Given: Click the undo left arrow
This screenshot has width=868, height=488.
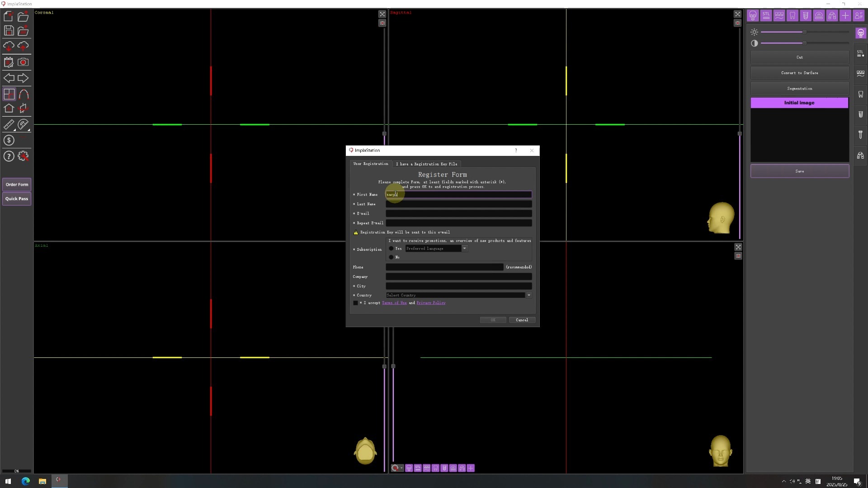Looking at the screenshot, I should (x=9, y=78).
